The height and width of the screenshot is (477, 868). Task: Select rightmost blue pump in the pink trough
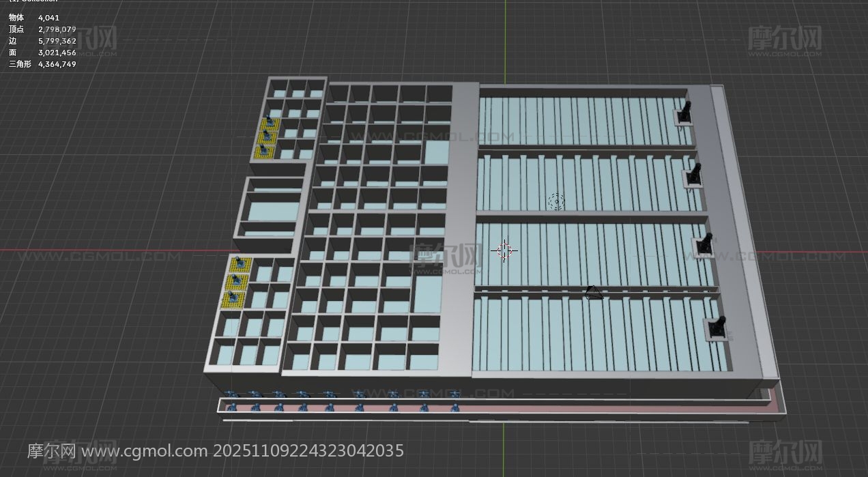tap(454, 407)
